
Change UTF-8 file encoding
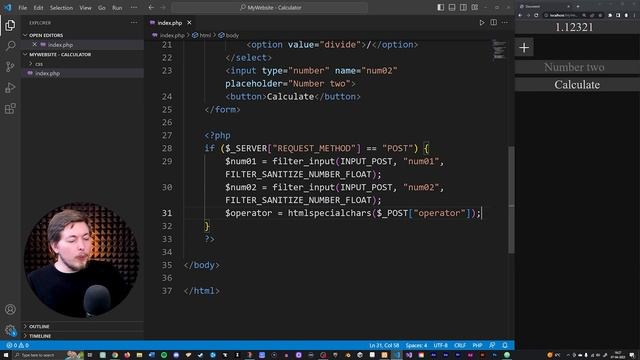440,345
